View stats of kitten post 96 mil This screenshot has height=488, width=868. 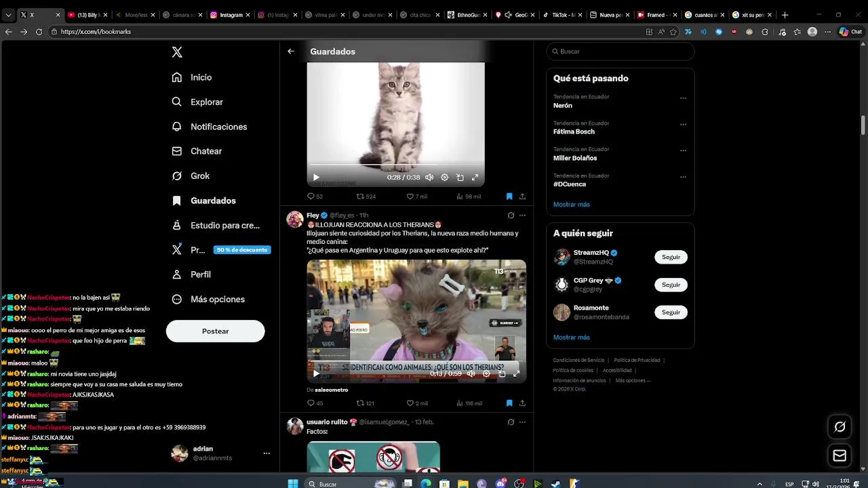point(469,197)
